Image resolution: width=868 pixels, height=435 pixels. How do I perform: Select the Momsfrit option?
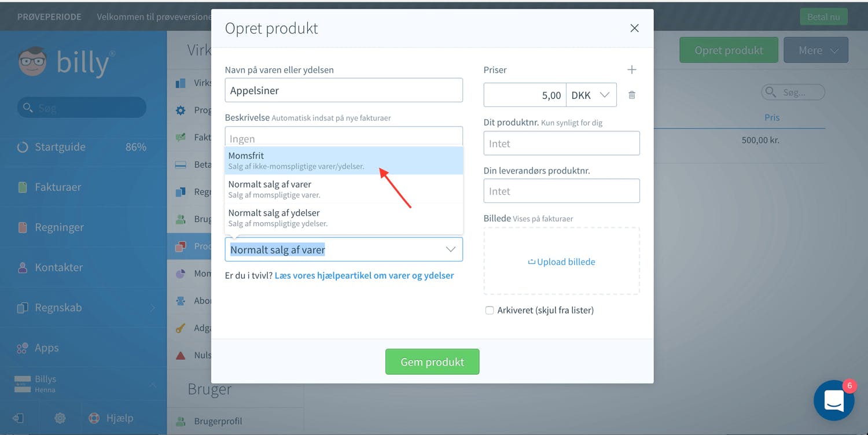[344, 160]
